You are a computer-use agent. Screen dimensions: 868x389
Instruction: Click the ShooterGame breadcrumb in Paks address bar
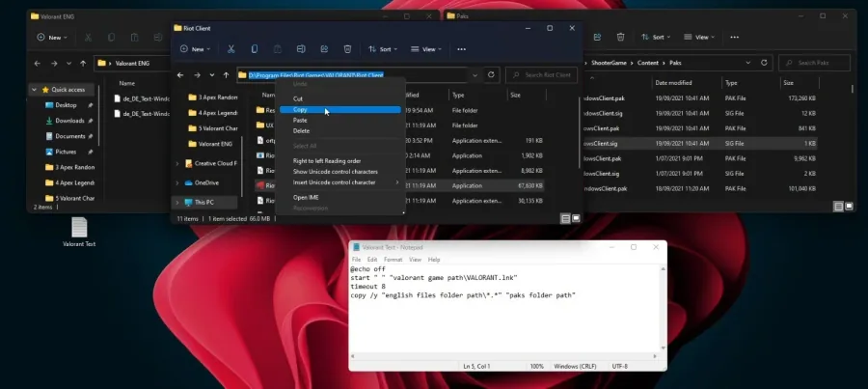(609, 63)
